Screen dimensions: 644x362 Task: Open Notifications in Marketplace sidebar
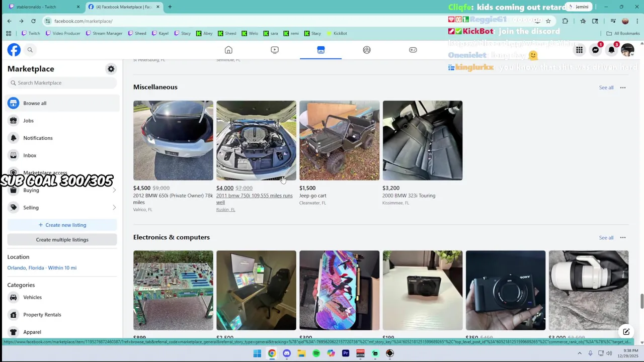(x=62, y=138)
